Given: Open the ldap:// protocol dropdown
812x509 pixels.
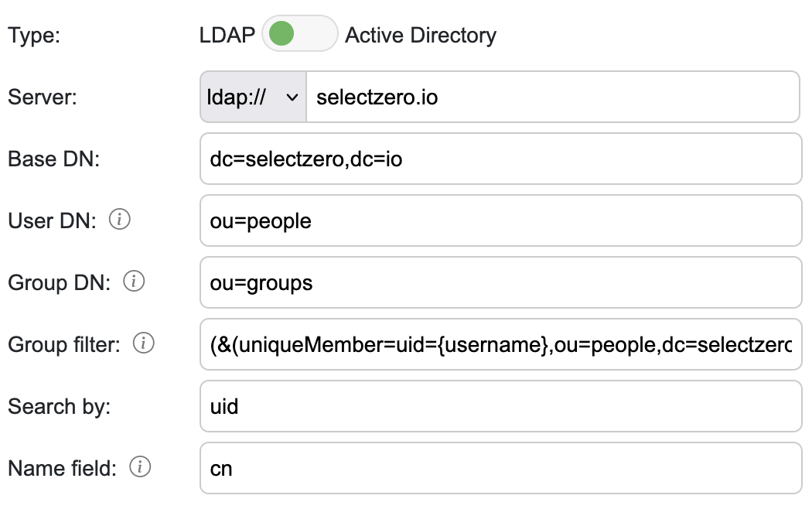Looking at the screenshot, I should [x=253, y=97].
